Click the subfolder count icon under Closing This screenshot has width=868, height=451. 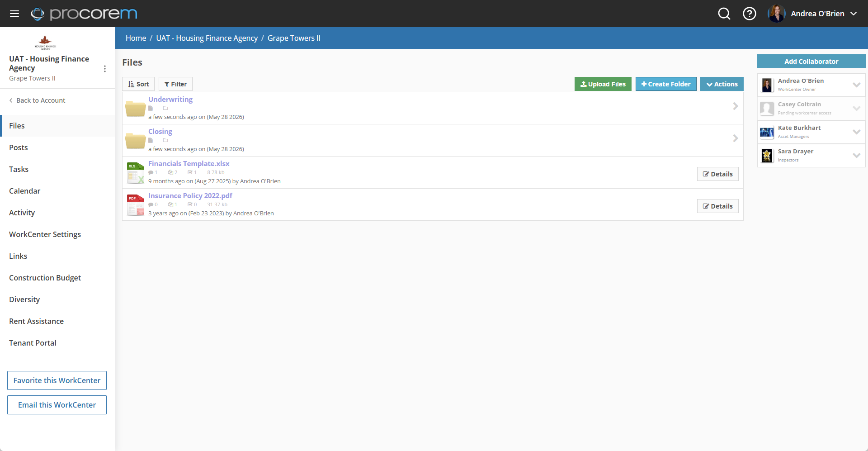coord(165,140)
